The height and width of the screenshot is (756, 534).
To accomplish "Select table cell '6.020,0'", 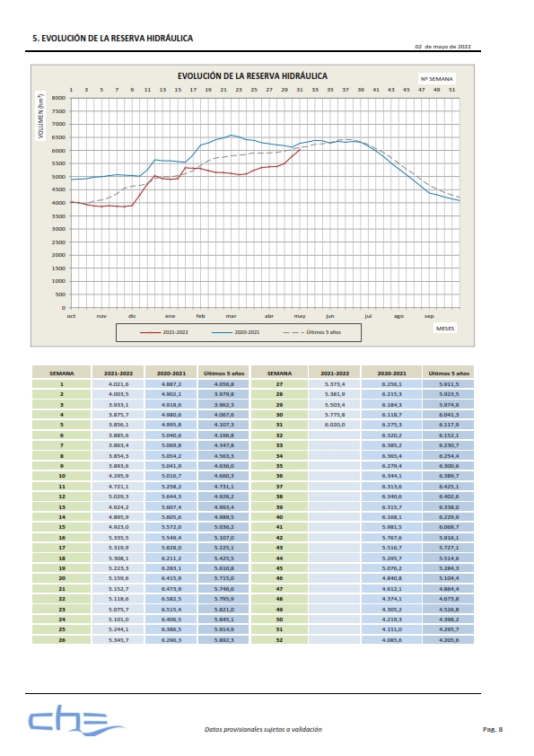I will (335, 425).
